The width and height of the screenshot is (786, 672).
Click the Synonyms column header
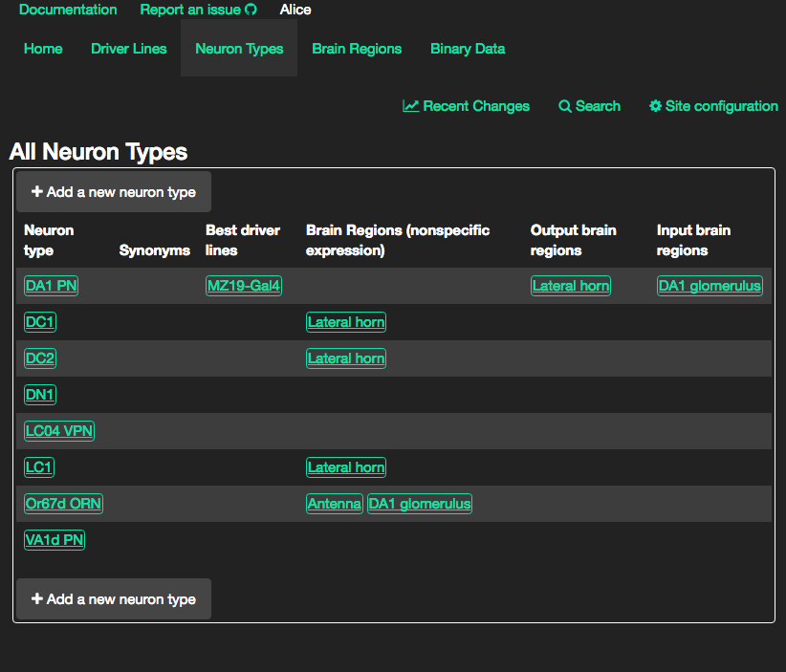click(x=154, y=250)
